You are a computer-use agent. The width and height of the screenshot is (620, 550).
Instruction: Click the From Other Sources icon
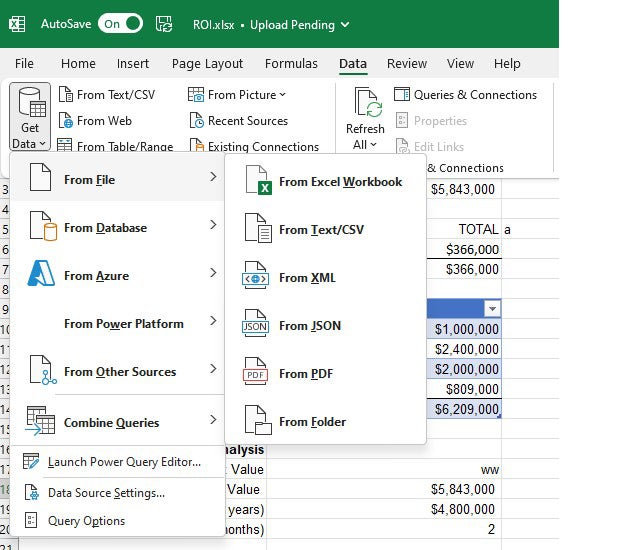click(43, 370)
